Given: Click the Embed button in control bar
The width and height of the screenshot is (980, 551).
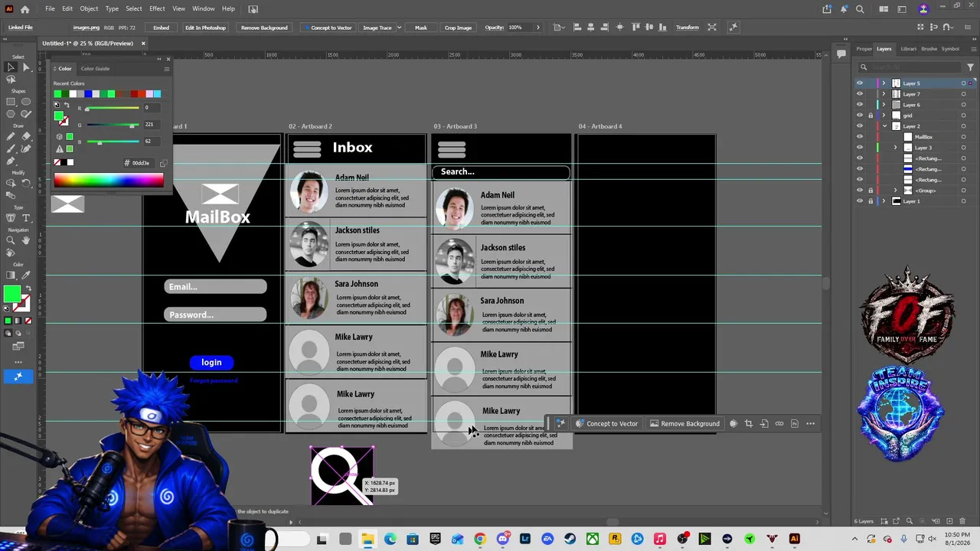Looking at the screenshot, I should click(161, 28).
